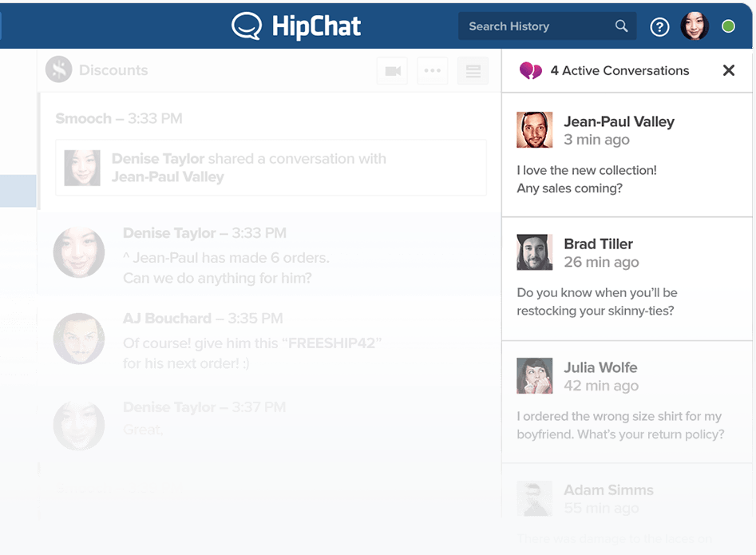Image resolution: width=756 pixels, height=555 pixels.
Task: Open Adam Simms's conversation
Action: 627,509
